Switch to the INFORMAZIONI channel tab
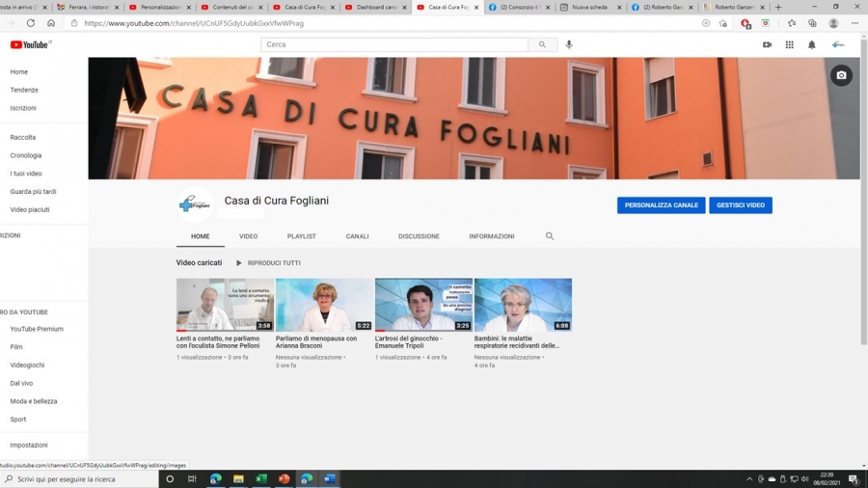Viewport: 868px width, 488px height. [x=492, y=236]
